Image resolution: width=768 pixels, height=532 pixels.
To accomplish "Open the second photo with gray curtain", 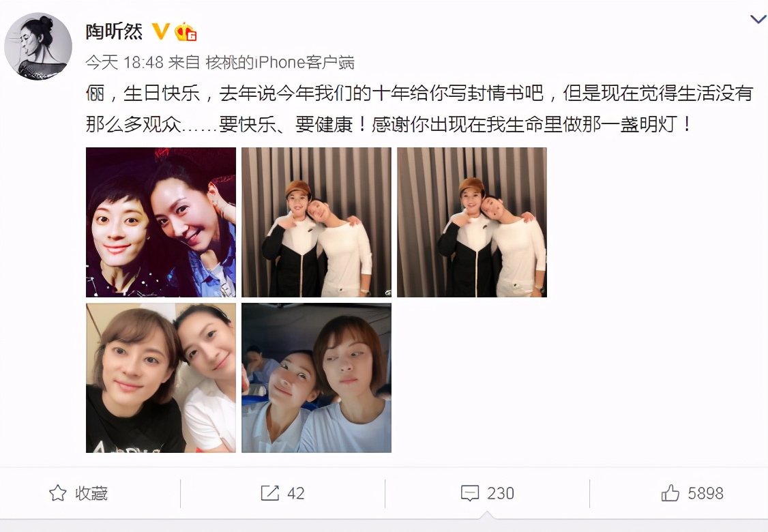I will tap(316, 222).
